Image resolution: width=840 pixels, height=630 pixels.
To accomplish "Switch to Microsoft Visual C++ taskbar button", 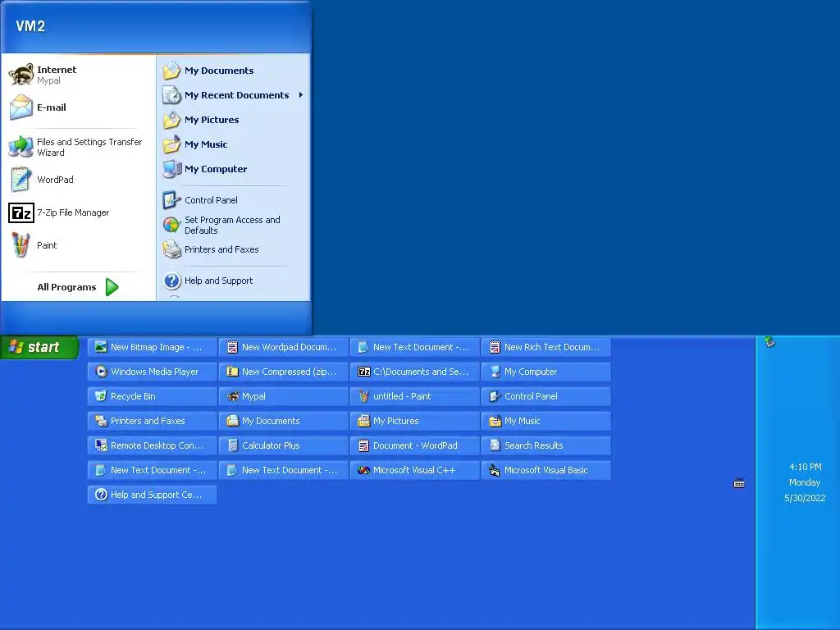I will click(x=415, y=470).
